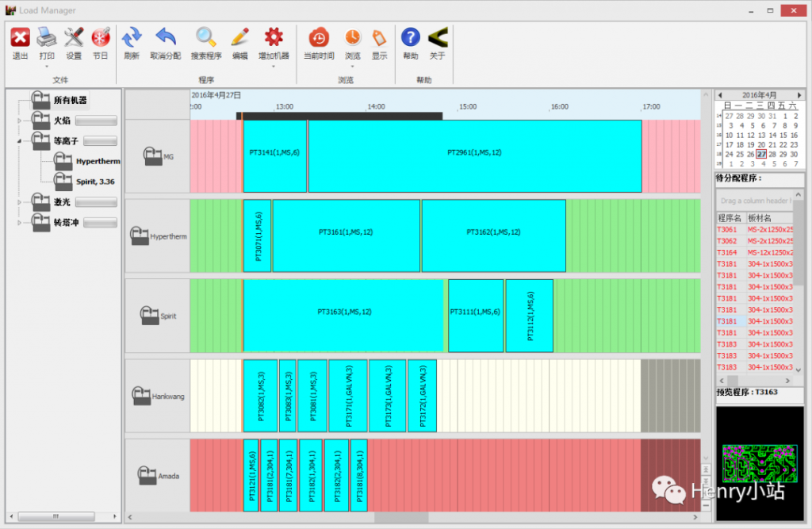This screenshot has height=529, width=812.
Task: Open 搜索程序 (Search program) magnifier icon
Action: pos(206,37)
